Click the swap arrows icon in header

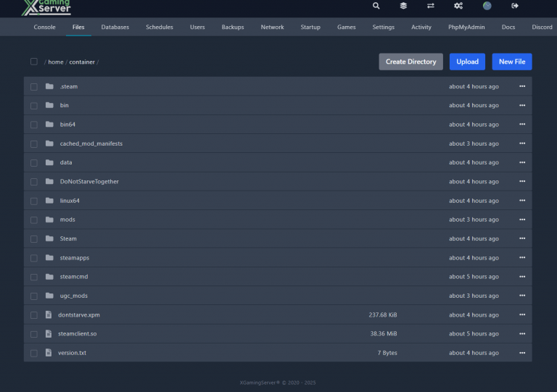(x=431, y=6)
